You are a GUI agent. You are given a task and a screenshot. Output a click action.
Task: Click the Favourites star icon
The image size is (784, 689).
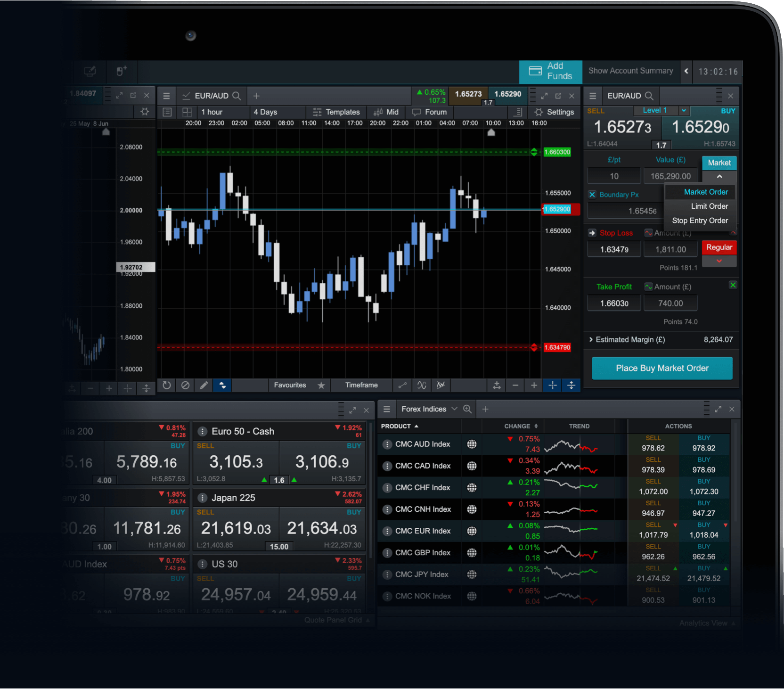click(x=321, y=386)
